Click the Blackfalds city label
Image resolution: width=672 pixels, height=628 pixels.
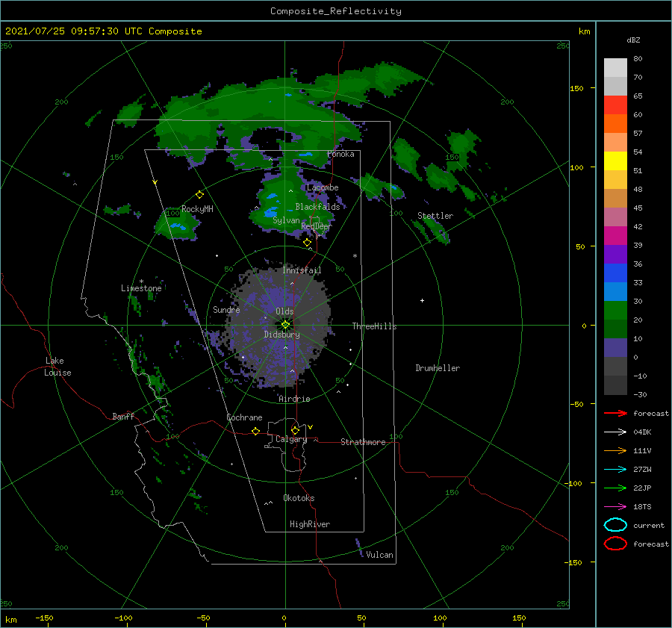click(x=317, y=207)
